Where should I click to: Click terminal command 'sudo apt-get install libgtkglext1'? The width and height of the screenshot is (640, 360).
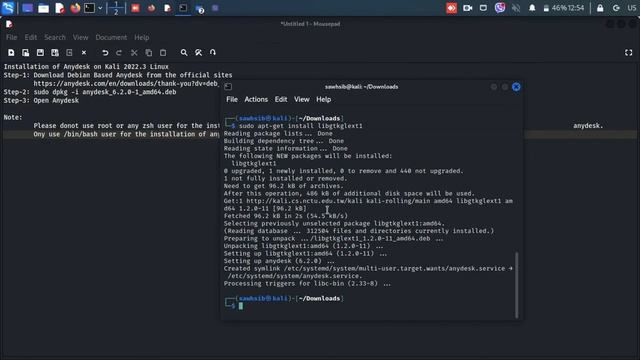tap(300, 126)
